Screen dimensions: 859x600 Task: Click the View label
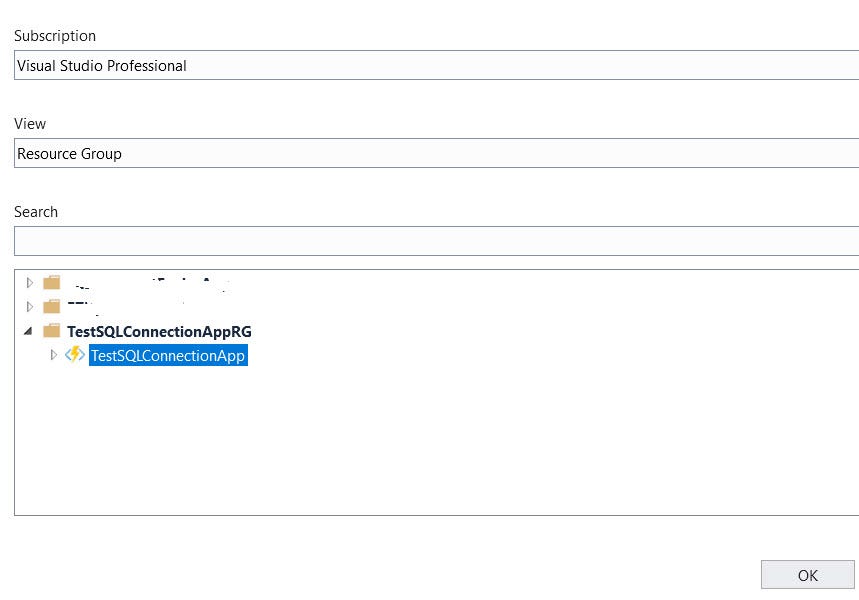coord(29,123)
